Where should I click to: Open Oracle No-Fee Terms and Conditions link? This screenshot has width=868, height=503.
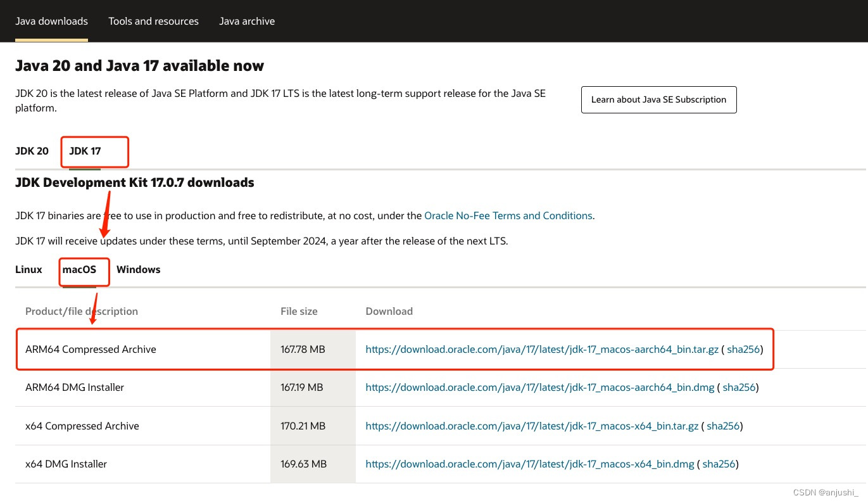point(508,215)
